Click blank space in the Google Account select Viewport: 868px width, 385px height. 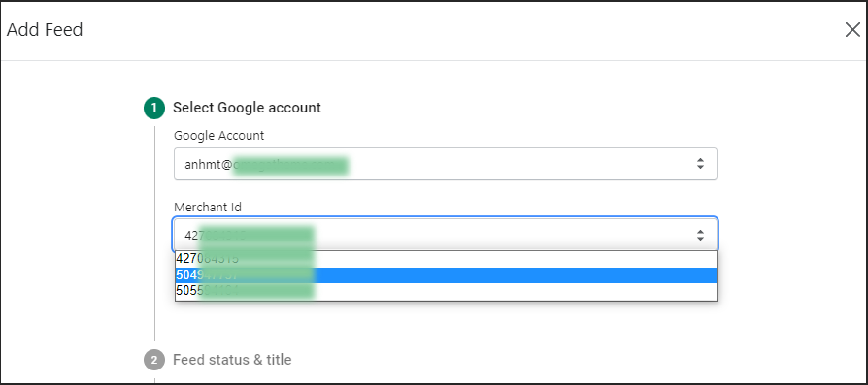520,164
